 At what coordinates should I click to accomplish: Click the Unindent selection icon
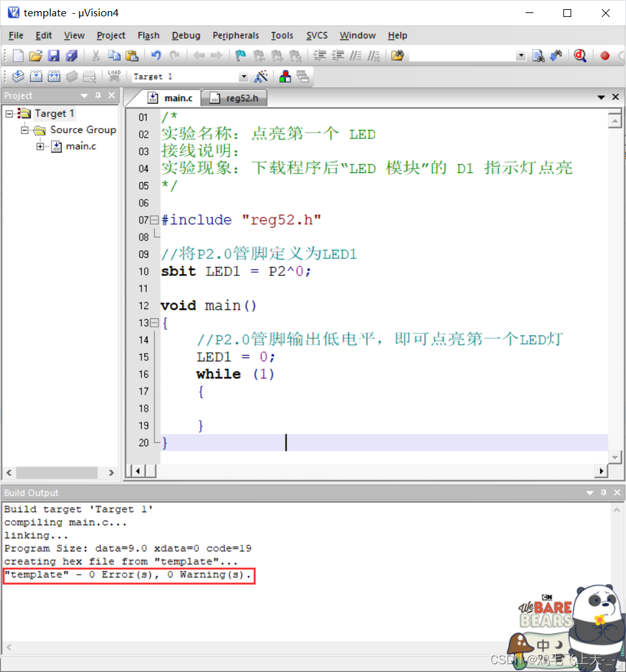click(x=338, y=55)
